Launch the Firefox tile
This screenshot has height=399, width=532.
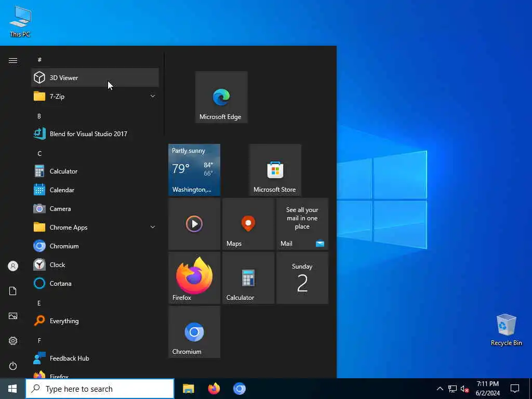pos(194,278)
